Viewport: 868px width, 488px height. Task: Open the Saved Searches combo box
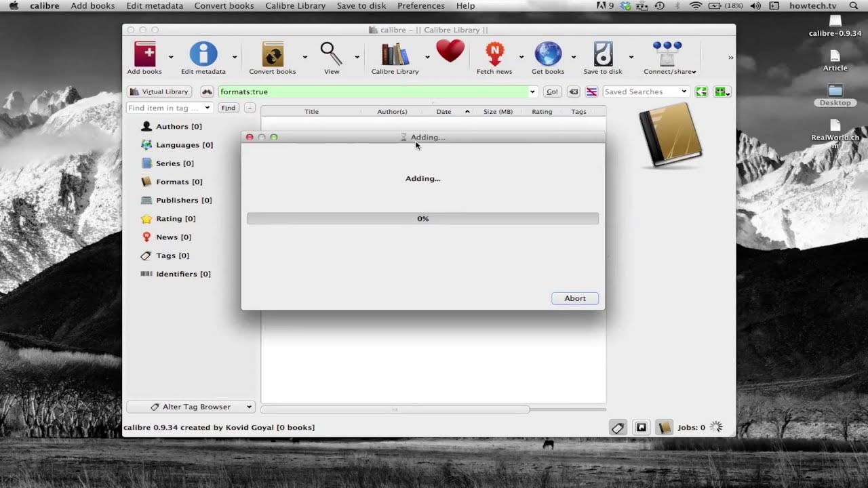coord(646,91)
